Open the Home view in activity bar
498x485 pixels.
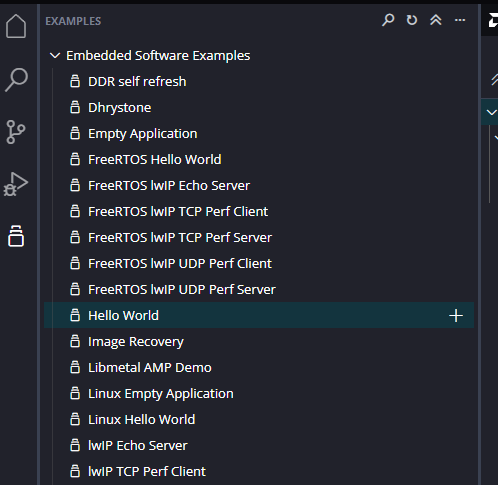pos(16,26)
